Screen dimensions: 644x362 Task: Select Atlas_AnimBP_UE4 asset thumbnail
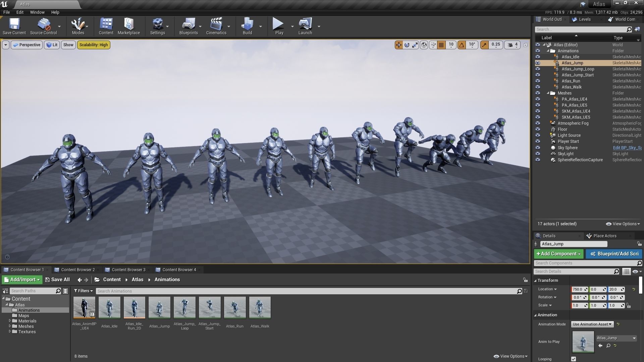tap(84, 308)
